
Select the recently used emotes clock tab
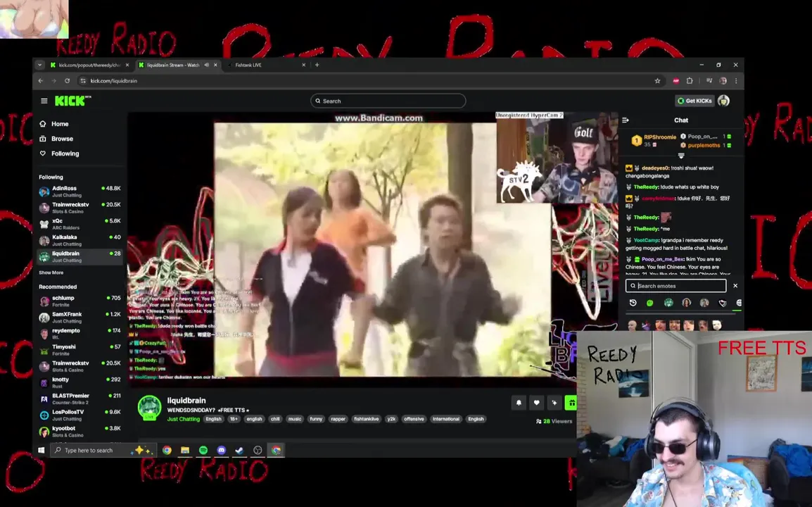[633, 303]
